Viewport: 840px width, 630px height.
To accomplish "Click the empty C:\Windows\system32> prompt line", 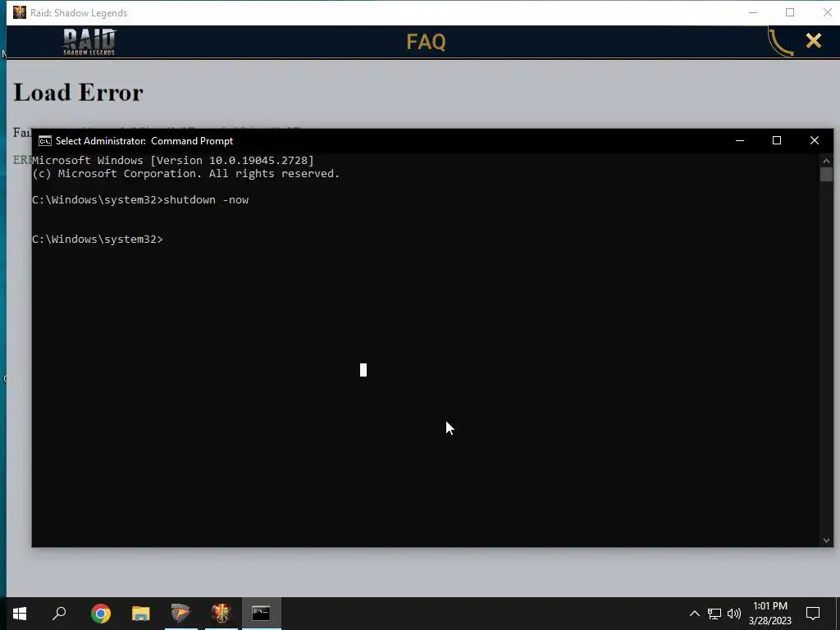I will [x=98, y=239].
